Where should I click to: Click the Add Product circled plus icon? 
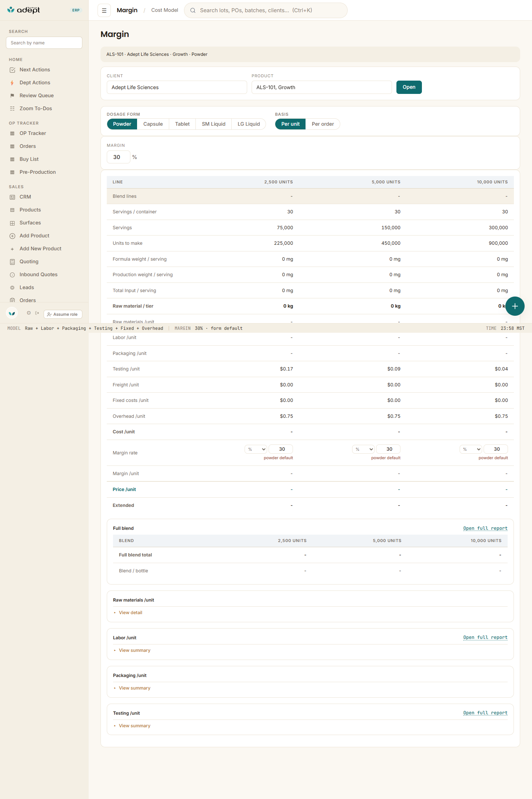pyautogui.click(x=12, y=236)
